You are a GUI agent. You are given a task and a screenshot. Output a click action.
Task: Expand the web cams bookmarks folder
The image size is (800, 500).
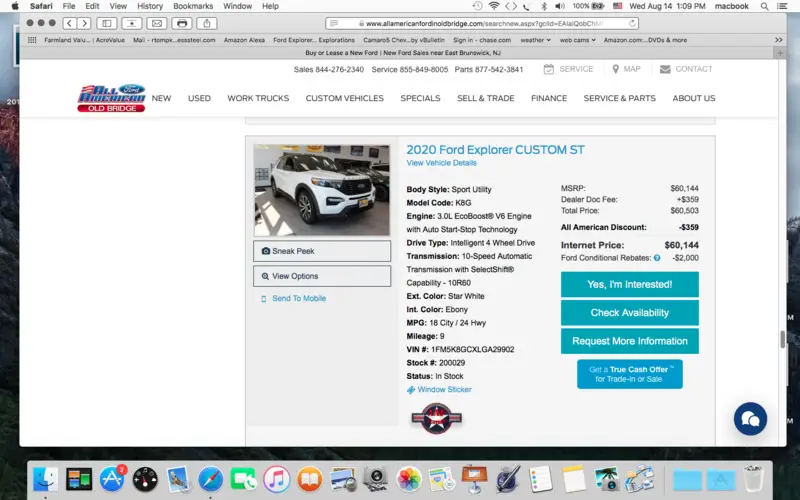click(x=578, y=40)
